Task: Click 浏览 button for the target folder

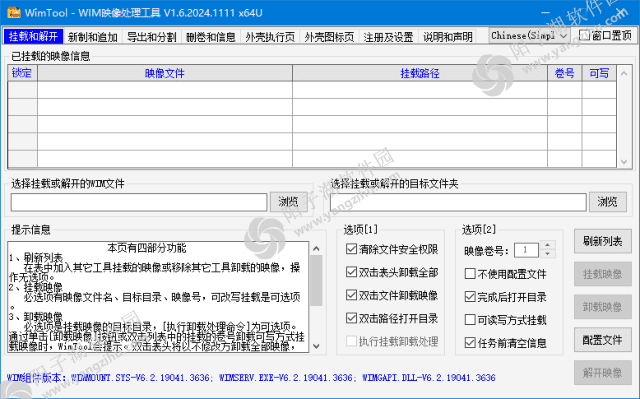Action: click(608, 202)
